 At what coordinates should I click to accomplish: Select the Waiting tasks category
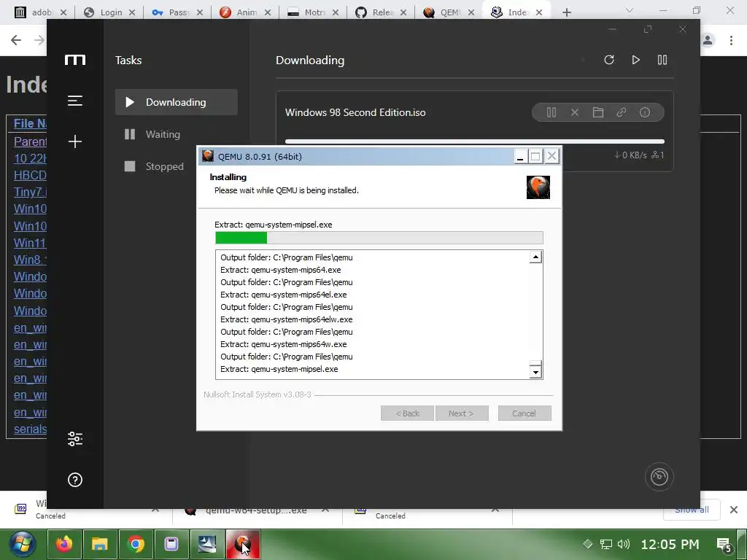tap(177, 134)
